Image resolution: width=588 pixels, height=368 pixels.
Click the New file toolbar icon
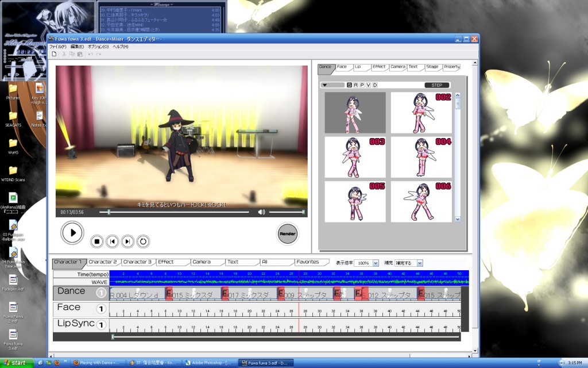pyautogui.click(x=54, y=53)
